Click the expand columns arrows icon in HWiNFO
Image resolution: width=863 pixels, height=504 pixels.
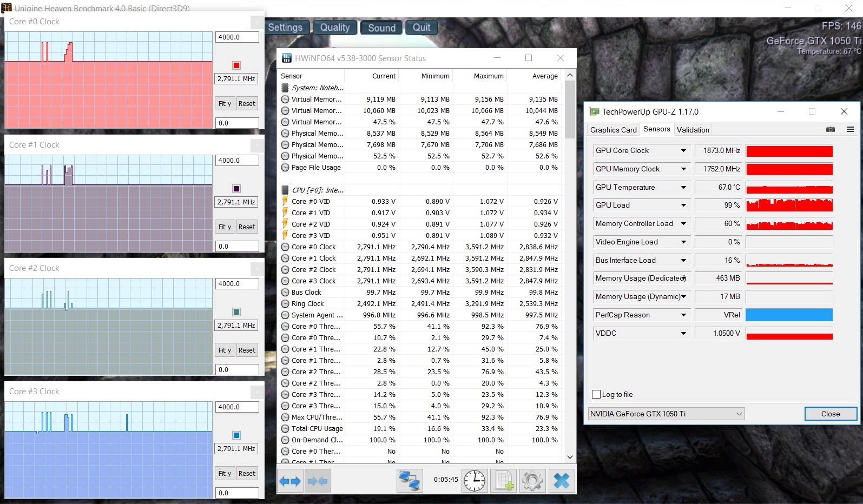(x=290, y=481)
